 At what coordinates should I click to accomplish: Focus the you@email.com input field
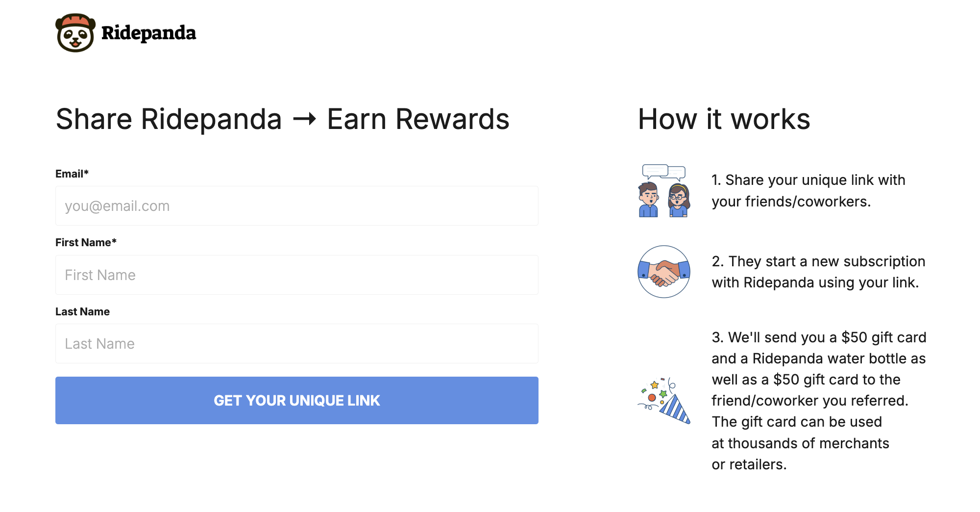(296, 206)
